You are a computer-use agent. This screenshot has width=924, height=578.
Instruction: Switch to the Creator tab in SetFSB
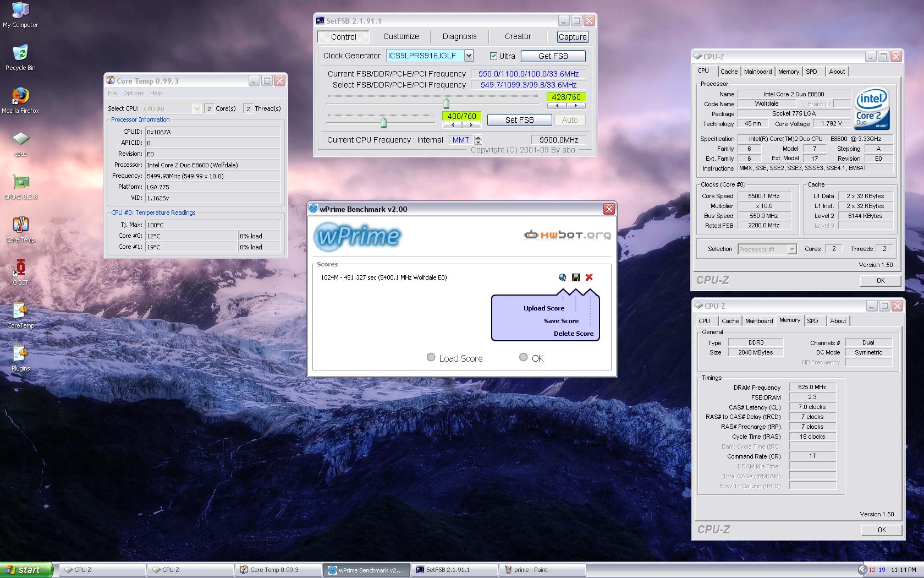pyautogui.click(x=518, y=36)
